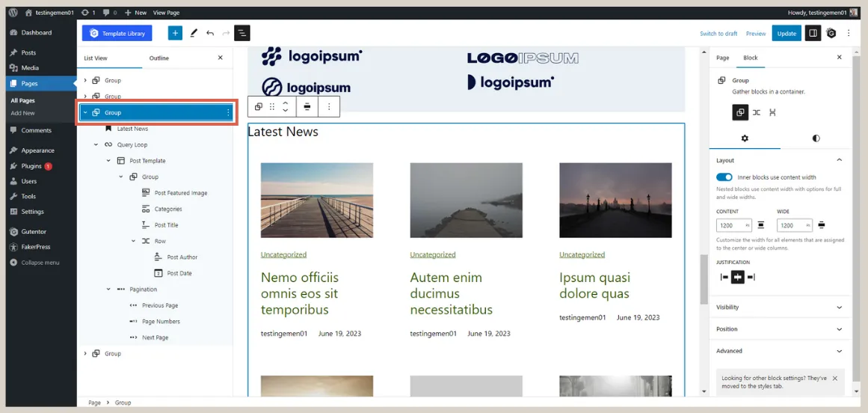Collapse the Query Loop item
Screen dimensions: 868x413
(96, 144)
